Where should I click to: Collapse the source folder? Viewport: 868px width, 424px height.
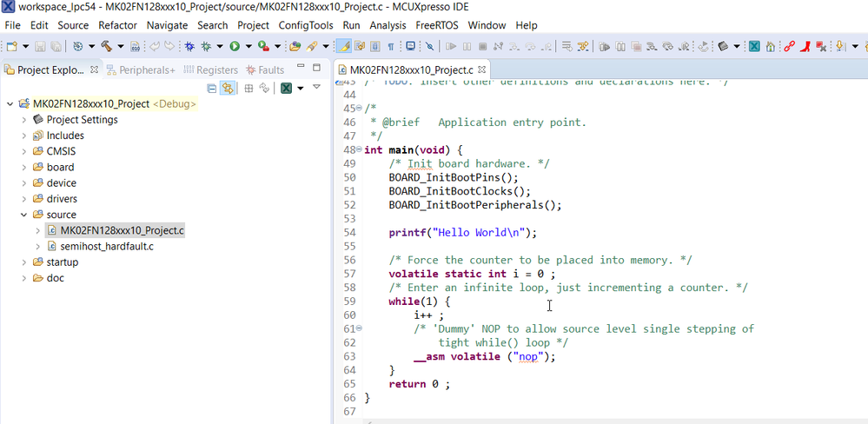(23, 215)
